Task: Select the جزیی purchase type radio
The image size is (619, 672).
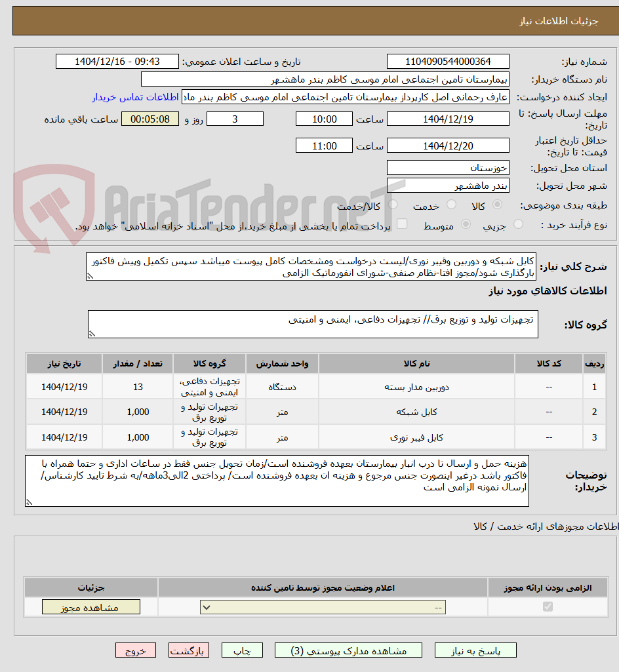Action: 518,224
